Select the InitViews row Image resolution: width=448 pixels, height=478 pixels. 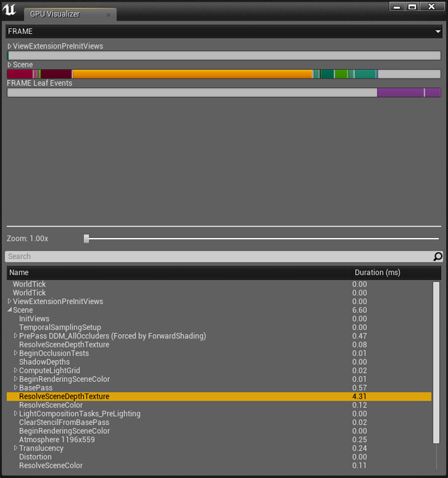tap(219, 319)
